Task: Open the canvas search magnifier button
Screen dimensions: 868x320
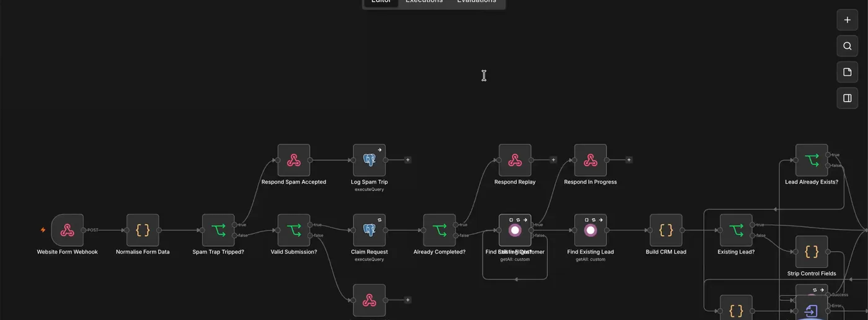Action: (x=848, y=46)
